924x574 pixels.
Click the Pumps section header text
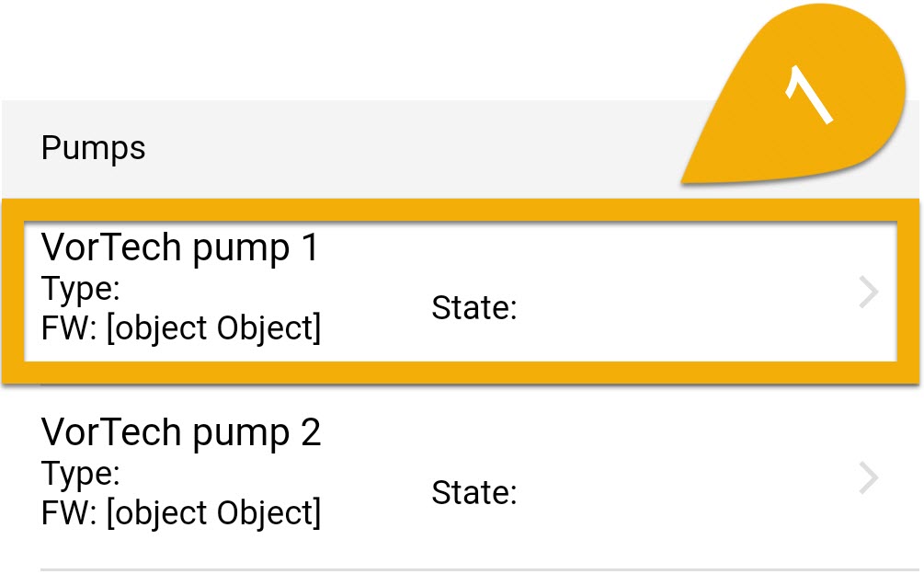coord(93,148)
